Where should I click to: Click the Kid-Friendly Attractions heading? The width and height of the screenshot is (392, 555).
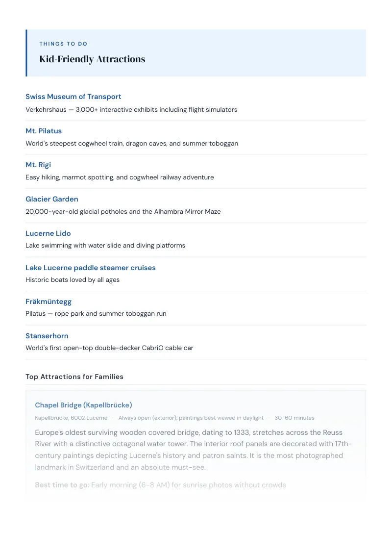click(x=92, y=59)
